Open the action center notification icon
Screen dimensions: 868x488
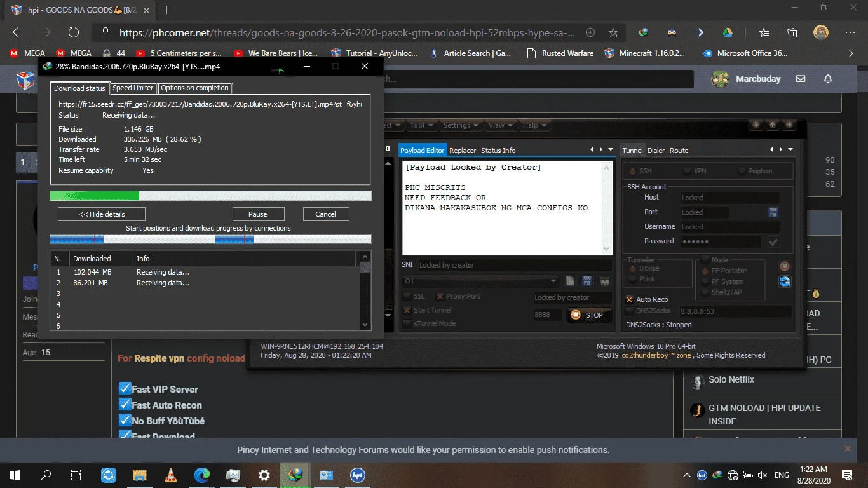coord(846,475)
